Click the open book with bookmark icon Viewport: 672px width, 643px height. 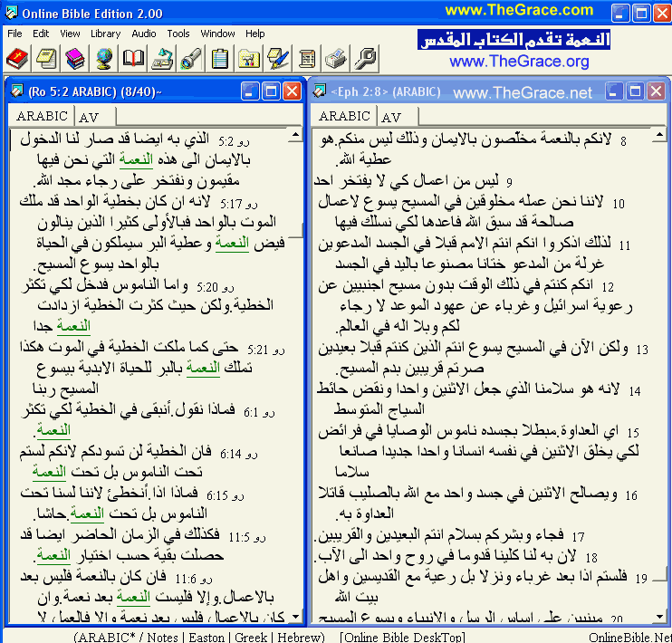point(133,59)
